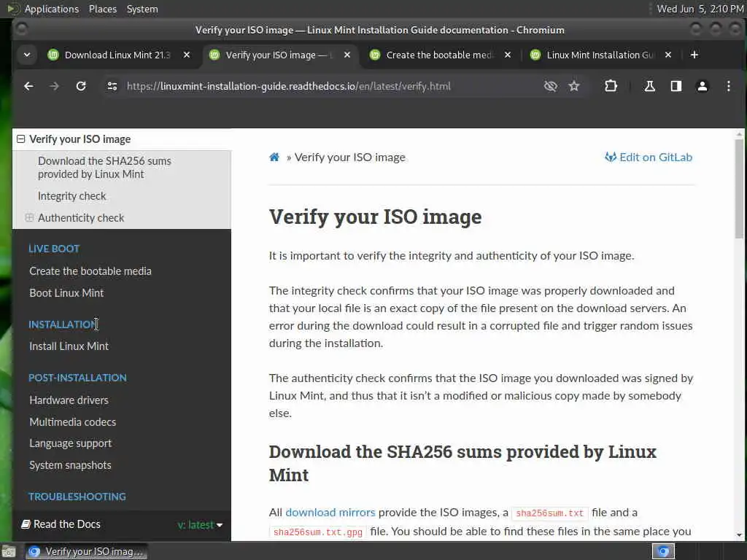This screenshot has height=560, width=747.
Task: Reload the current page
Action: click(x=81, y=86)
